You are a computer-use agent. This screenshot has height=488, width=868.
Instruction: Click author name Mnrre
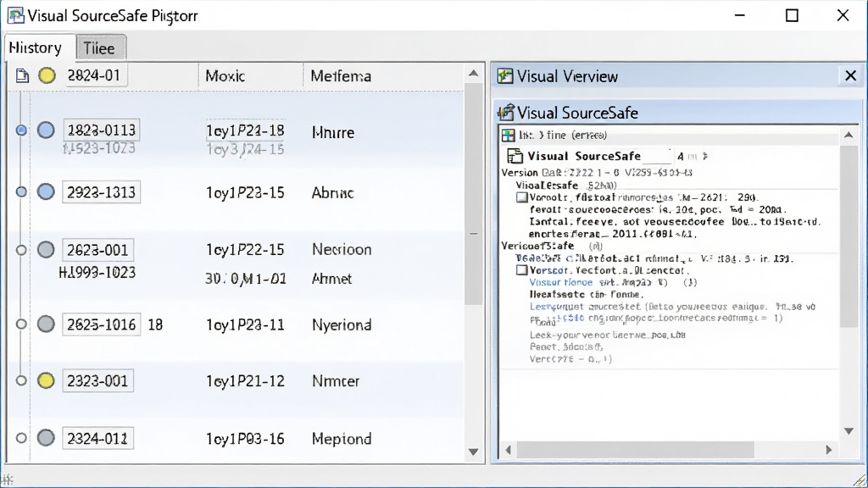point(332,132)
